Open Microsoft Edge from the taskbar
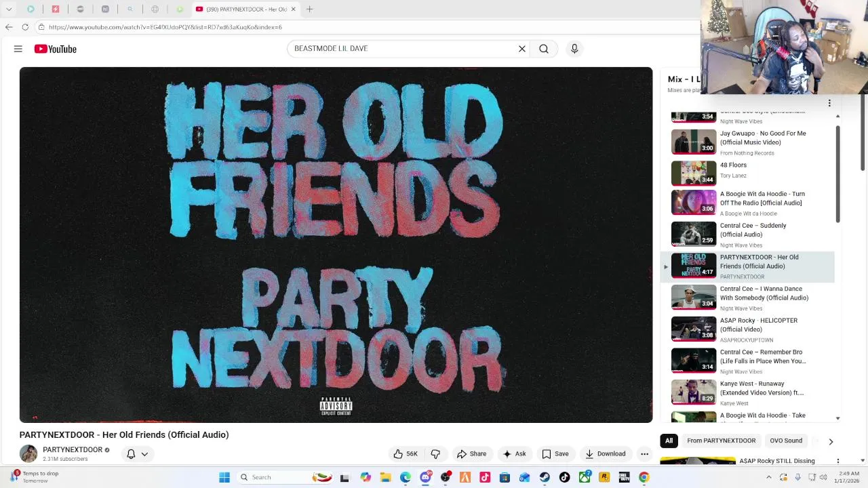Screen dimensions: 868x488 tap(405, 477)
